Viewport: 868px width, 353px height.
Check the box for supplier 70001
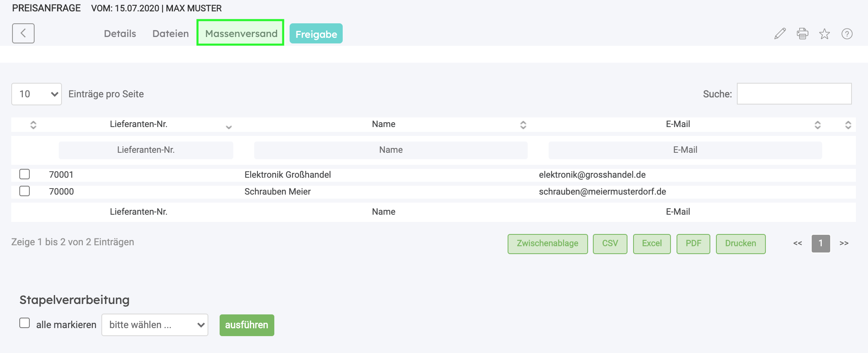coord(25,174)
